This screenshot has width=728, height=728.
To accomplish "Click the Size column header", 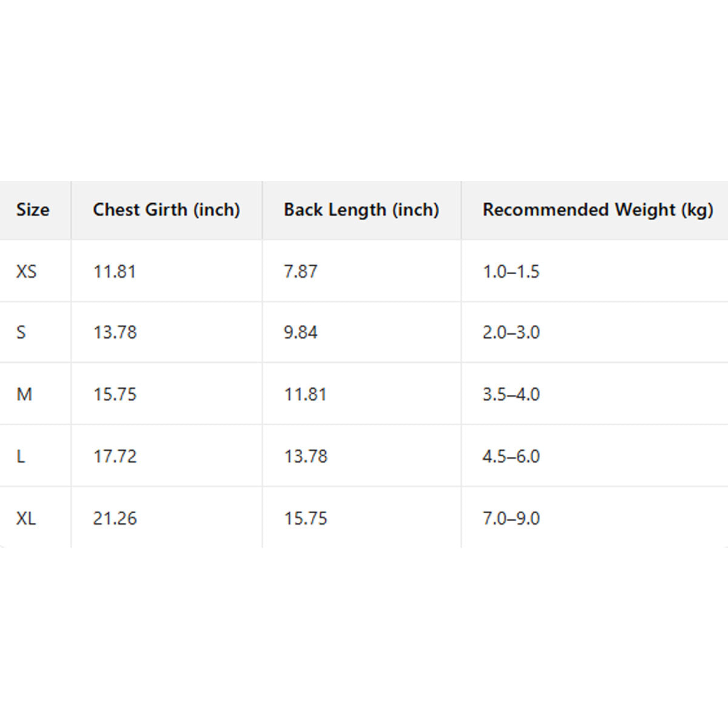I will [33, 210].
